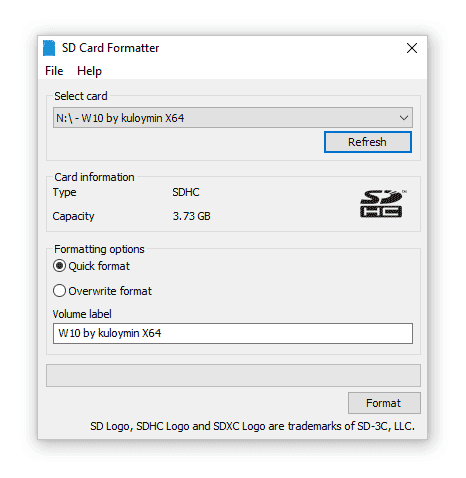The height and width of the screenshot is (478, 466).
Task: Click the SDHC logo image
Action: pos(382,204)
